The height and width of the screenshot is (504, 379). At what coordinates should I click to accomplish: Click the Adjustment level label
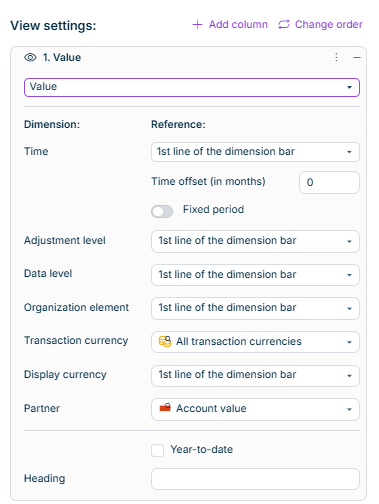(x=65, y=241)
